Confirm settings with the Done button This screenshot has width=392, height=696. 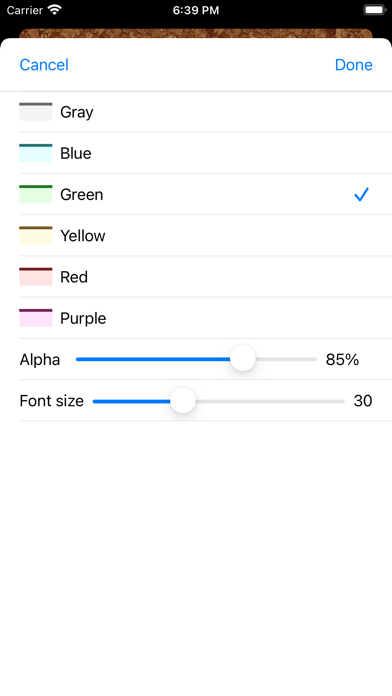pos(353,65)
